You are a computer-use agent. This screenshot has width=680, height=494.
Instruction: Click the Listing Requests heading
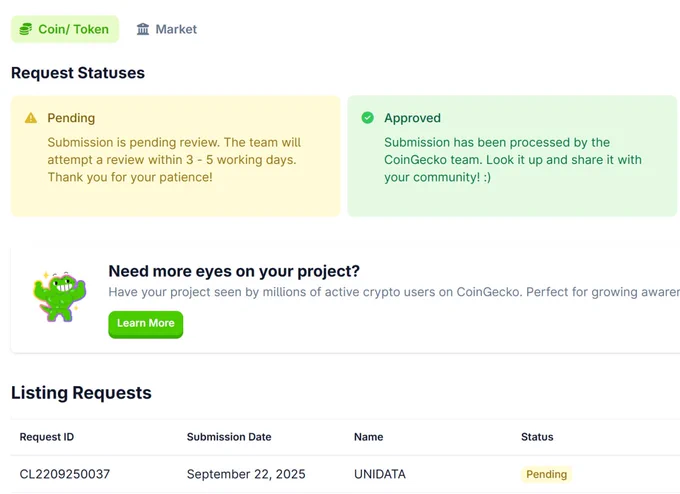(82, 393)
